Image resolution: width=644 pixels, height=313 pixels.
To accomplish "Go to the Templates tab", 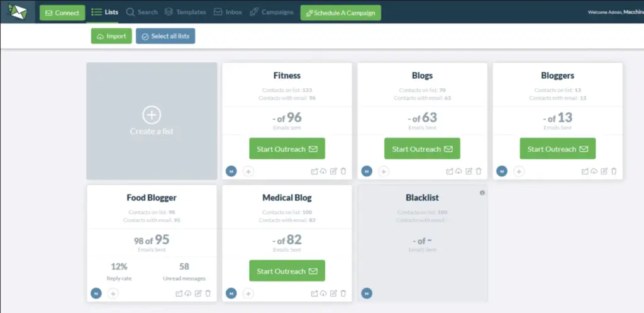I will pos(185,13).
